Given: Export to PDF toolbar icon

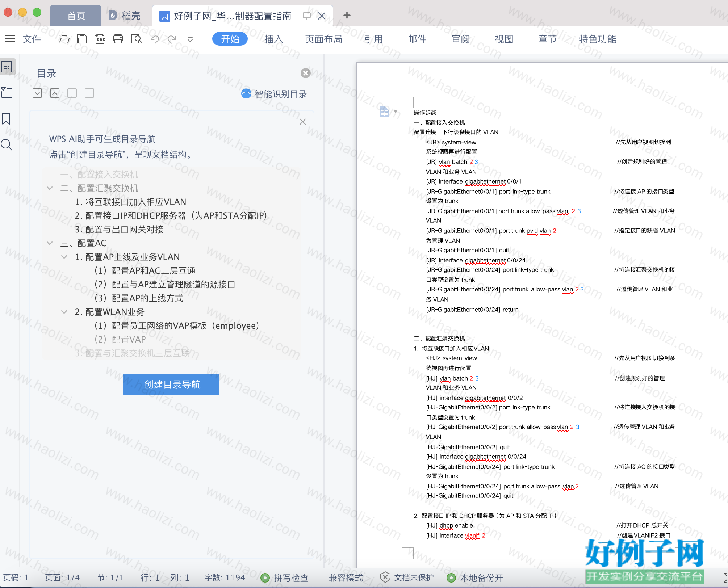Looking at the screenshot, I should 100,39.
